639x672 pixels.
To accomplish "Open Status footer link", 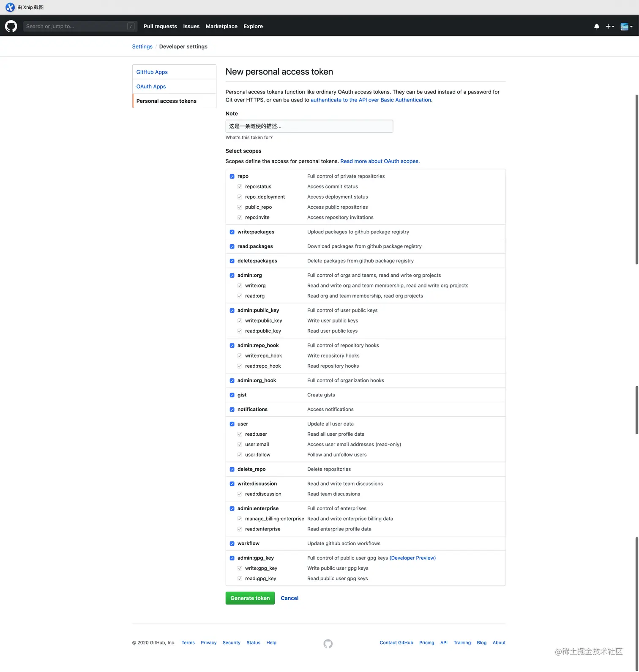I will click(x=253, y=642).
